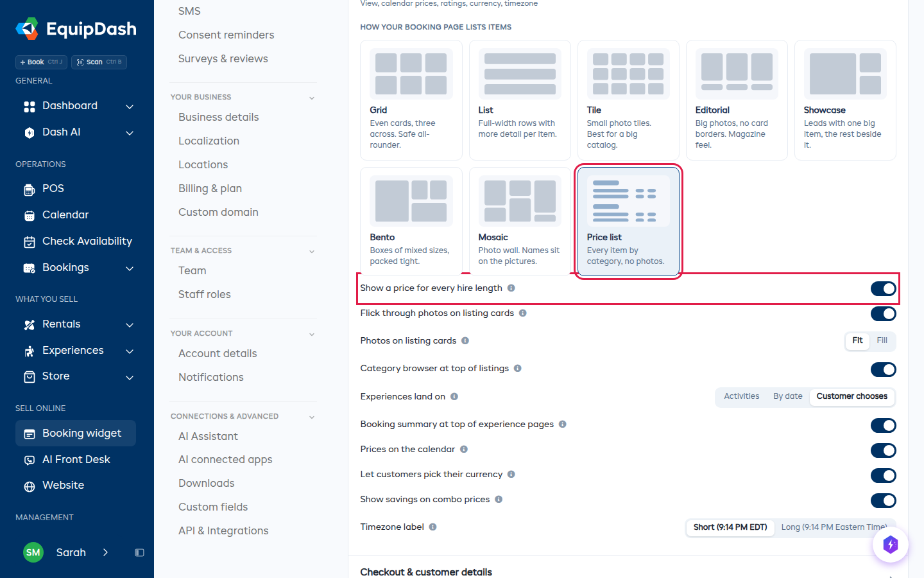Click the Rentals sidebar icon

pyautogui.click(x=30, y=325)
